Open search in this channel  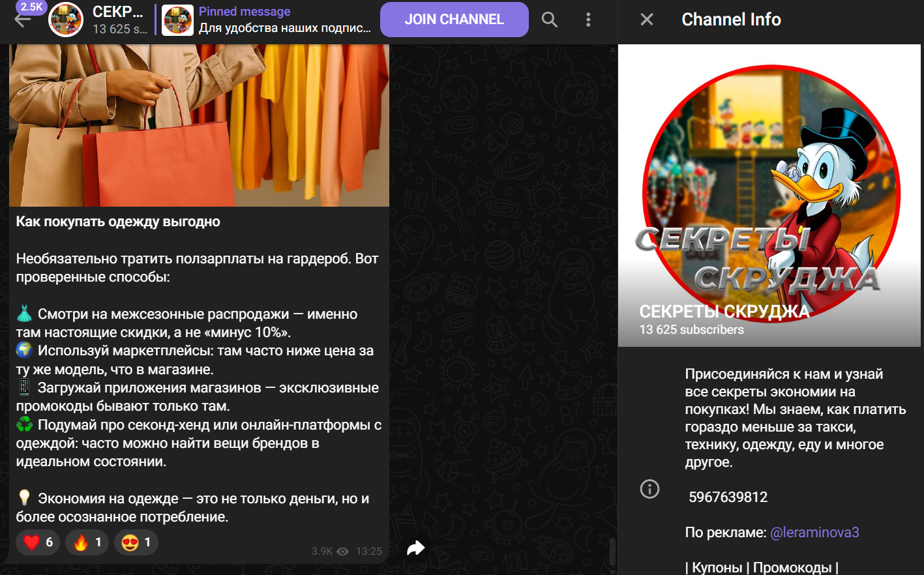(x=550, y=20)
